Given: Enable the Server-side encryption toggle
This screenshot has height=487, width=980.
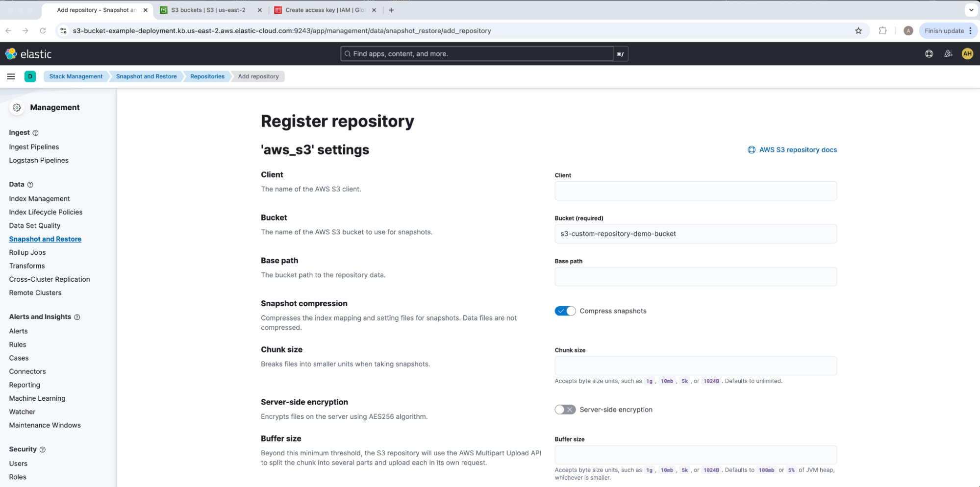Looking at the screenshot, I should [x=565, y=410].
